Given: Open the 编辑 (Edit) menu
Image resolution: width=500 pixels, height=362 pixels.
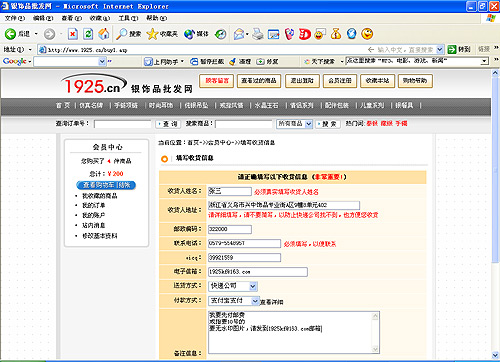Looking at the screenshot, I should 43,18.
